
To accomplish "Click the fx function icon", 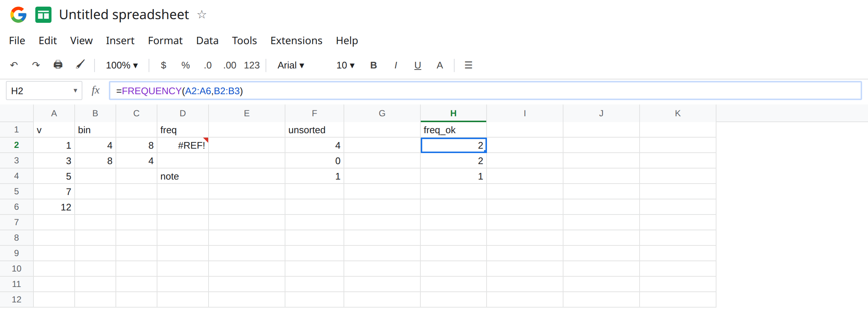I will click(x=96, y=91).
